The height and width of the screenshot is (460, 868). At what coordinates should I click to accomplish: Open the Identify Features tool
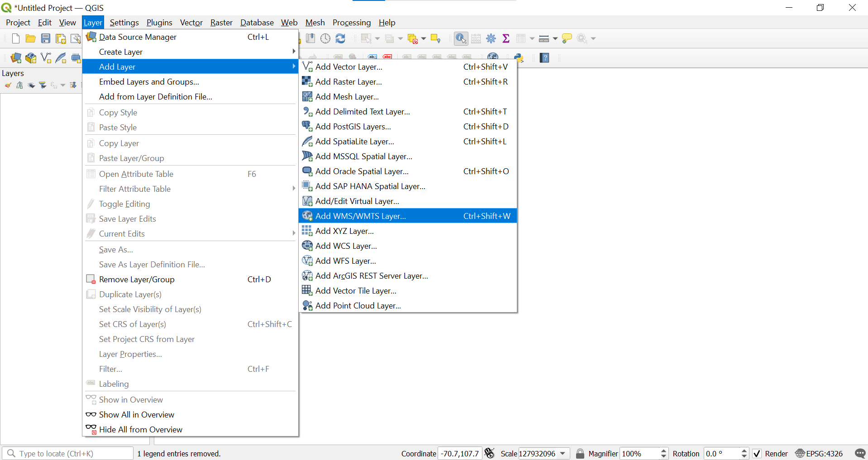point(461,39)
